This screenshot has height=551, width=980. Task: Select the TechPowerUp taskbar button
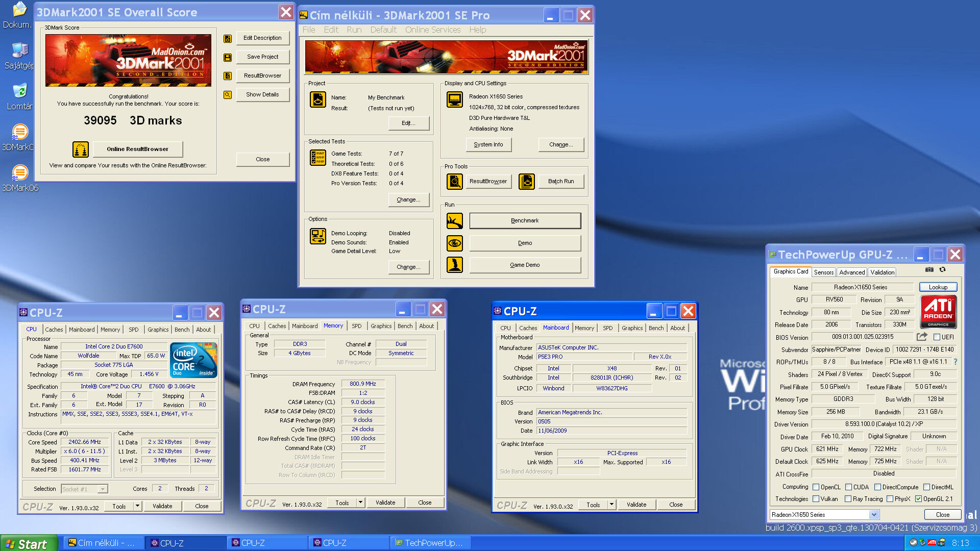(430, 543)
